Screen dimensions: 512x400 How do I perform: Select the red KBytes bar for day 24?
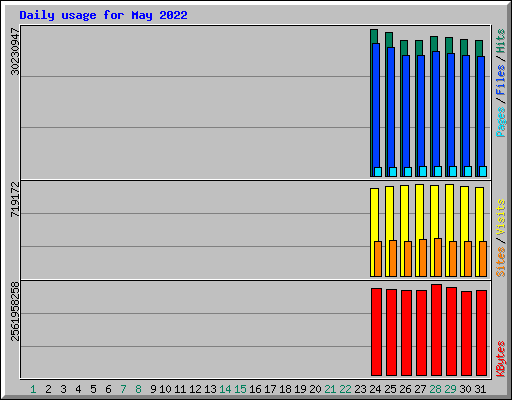click(376, 332)
